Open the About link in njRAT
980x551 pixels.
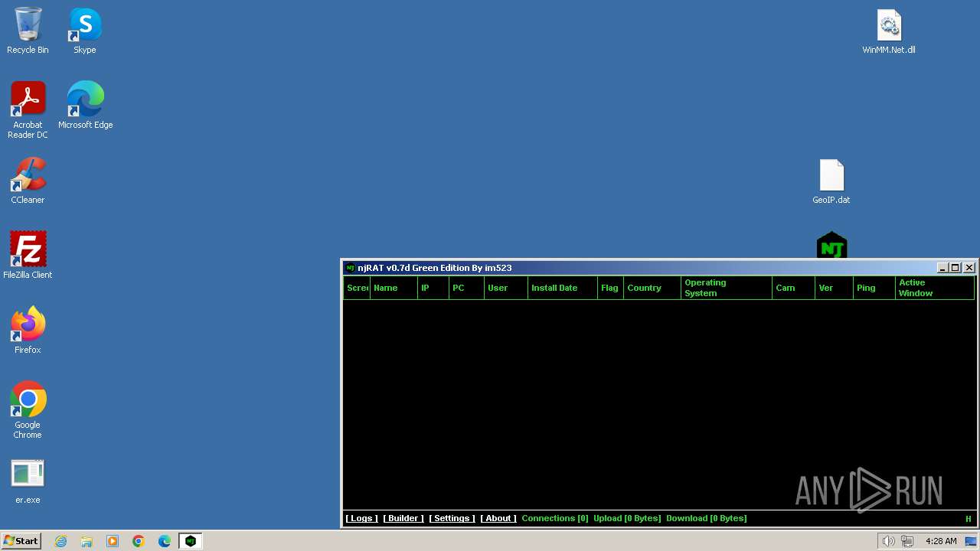[498, 519]
